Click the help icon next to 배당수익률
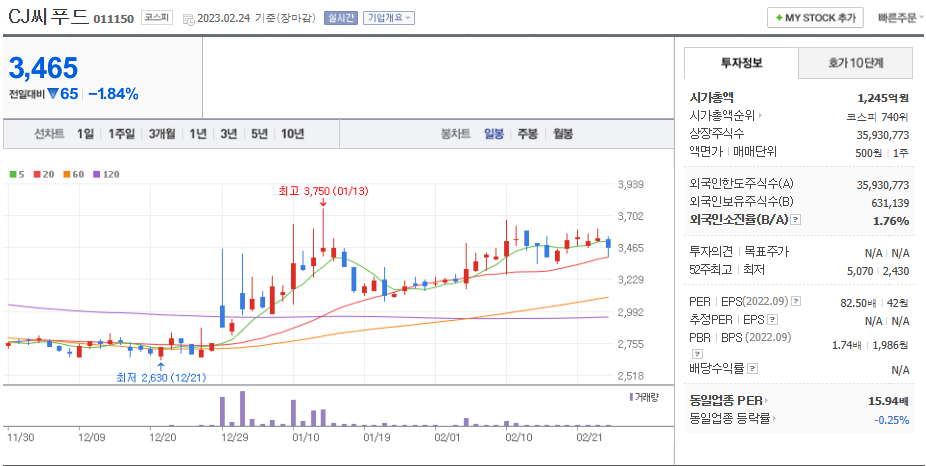 [752, 369]
